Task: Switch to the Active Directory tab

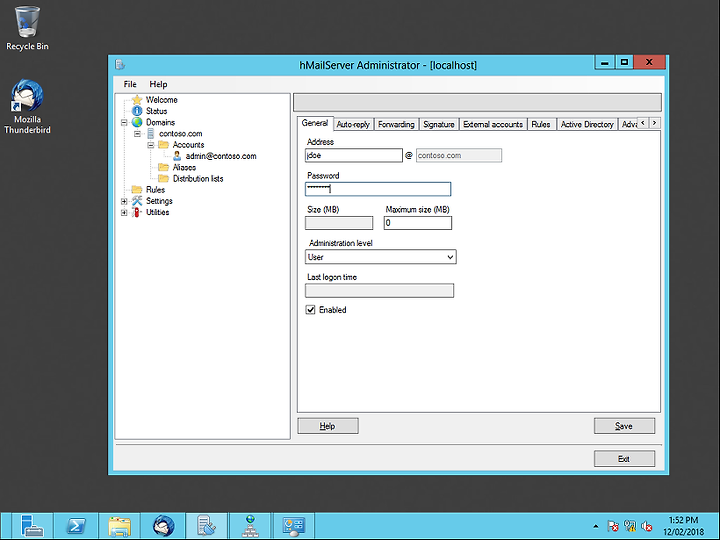Action: (587, 124)
